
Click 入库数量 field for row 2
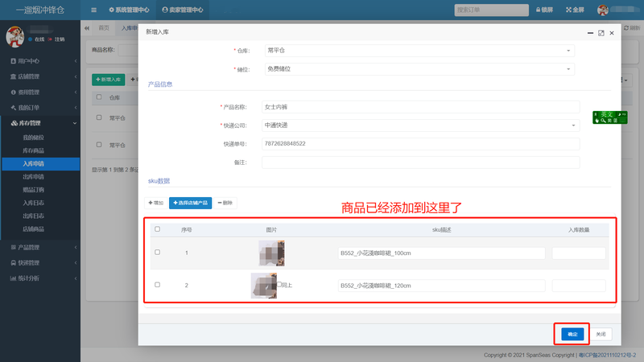[x=579, y=286]
